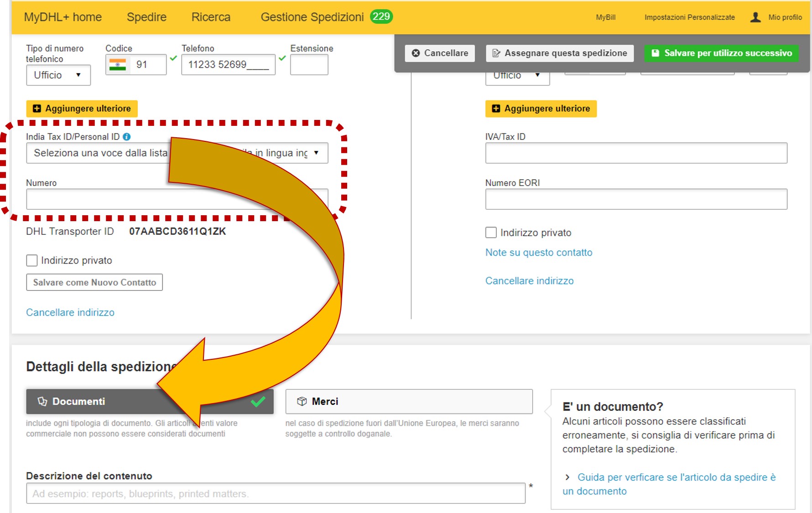Click DHL Transporter ID value 07AABCD3611Q1ZK

(x=177, y=232)
